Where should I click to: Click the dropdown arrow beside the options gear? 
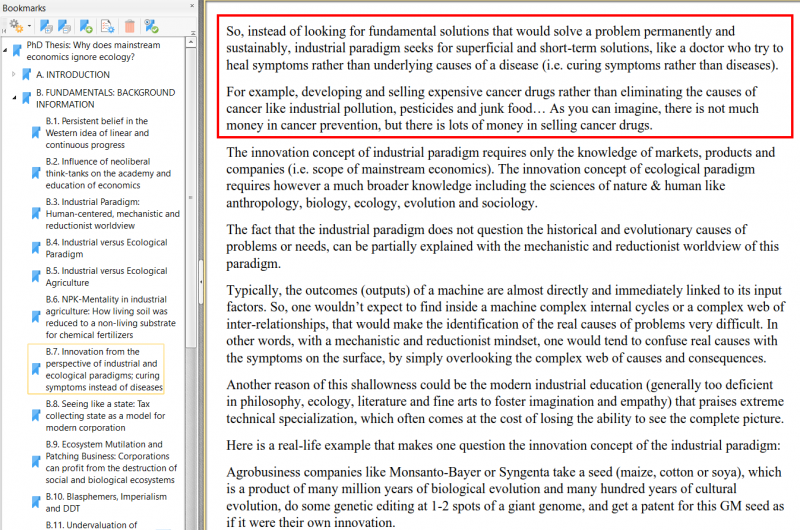pyautogui.click(x=29, y=26)
